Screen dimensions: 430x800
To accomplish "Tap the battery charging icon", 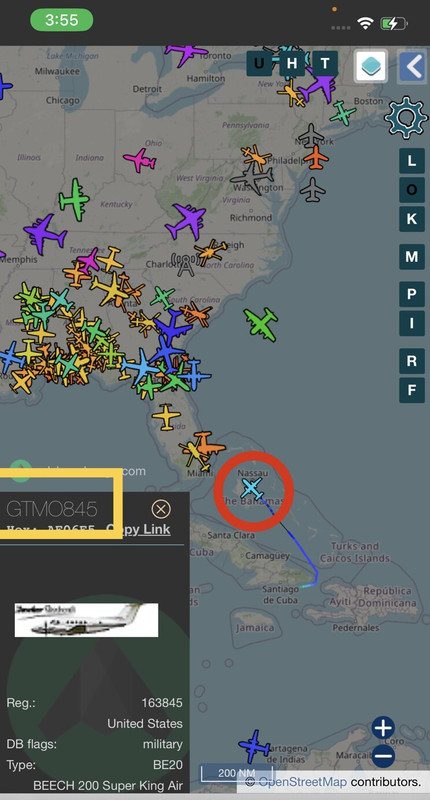I will coord(393,23).
